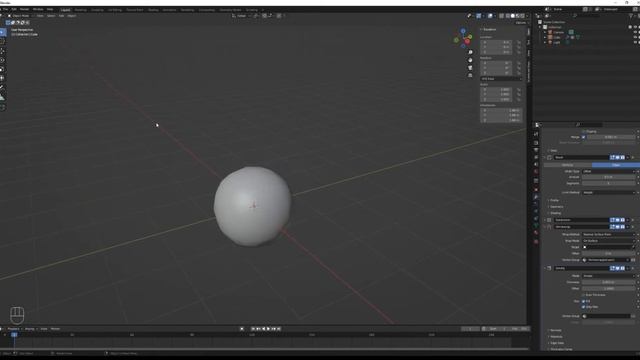Open the Add menu in viewport header
This screenshot has height=360, width=640.
coord(61,16)
